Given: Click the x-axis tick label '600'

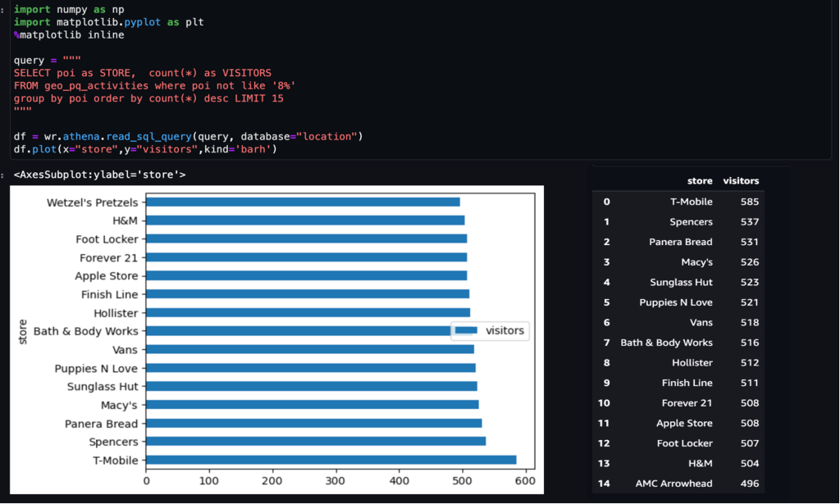Looking at the screenshot, I should pos(525,480).
